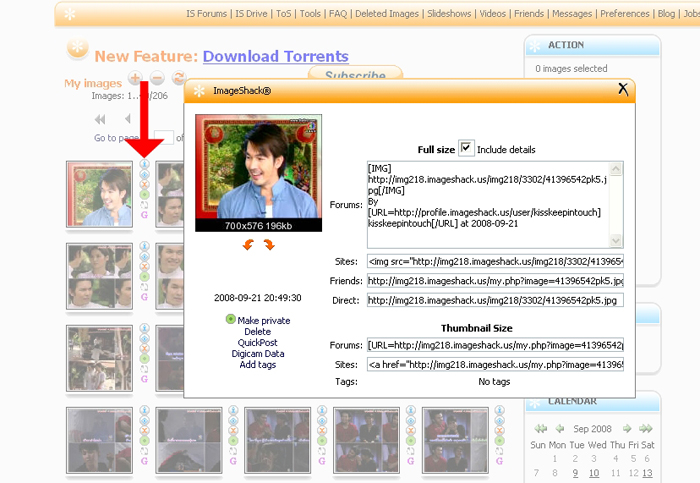Toggle the green circle beside the third-row left thumbnail
The width and height of the screenshot is (700, 483).
click(x=144, y=358)
